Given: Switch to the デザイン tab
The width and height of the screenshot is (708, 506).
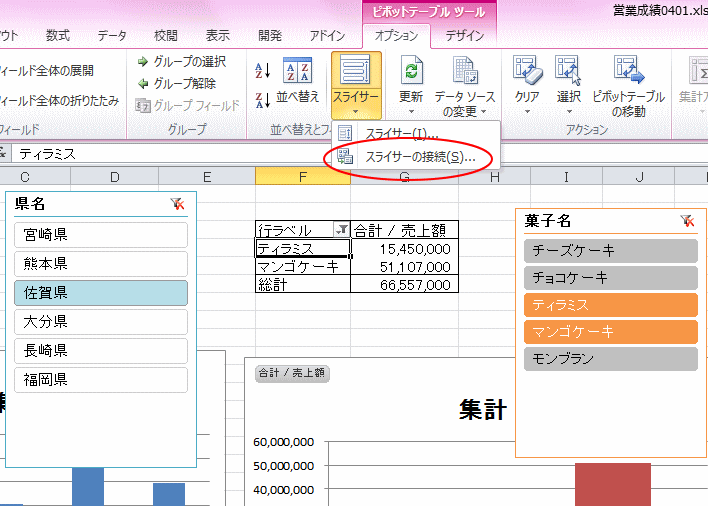Looking at the screenshot, I should tap(463, 35).
